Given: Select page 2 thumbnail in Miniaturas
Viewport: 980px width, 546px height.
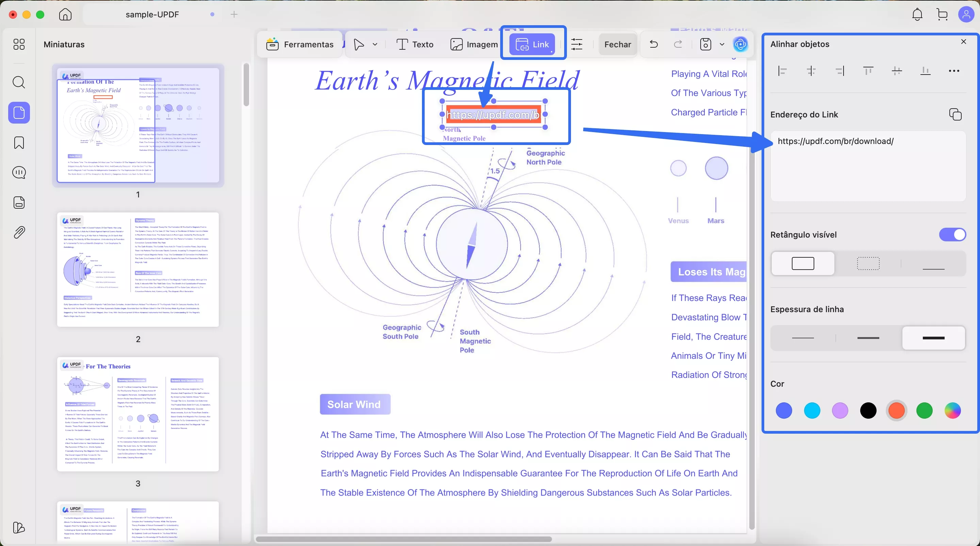Looking at the screenshot, I should 138,269.
